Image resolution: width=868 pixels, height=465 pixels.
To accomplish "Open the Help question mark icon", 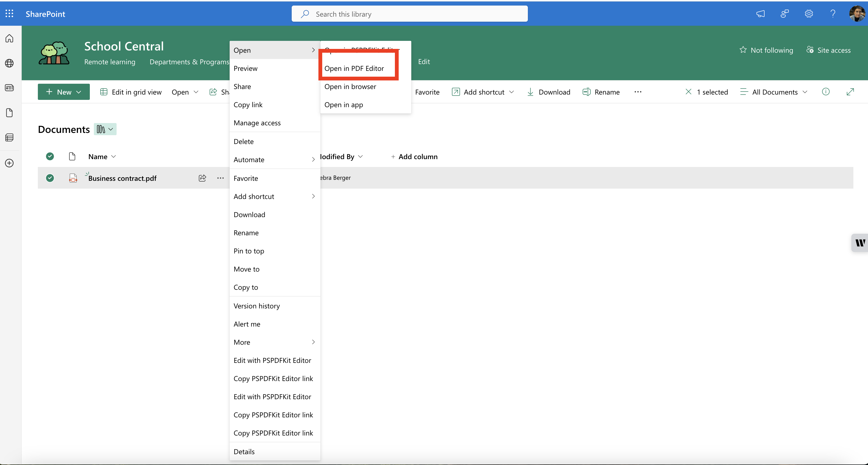I will pos(833,14).
